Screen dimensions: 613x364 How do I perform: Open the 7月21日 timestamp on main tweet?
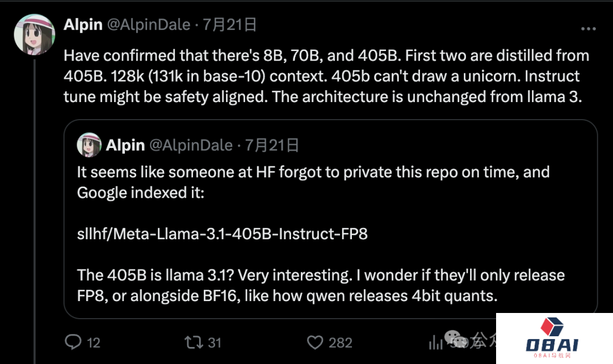pos(230,25)
